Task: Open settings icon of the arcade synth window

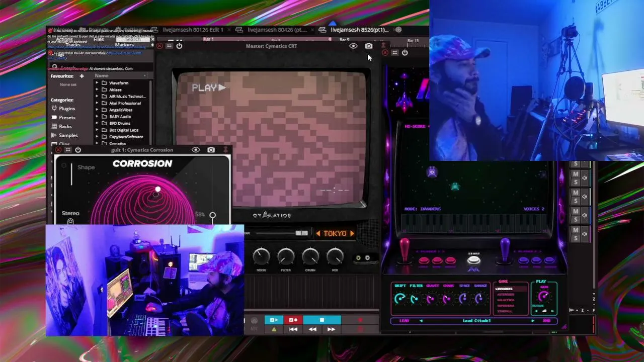Action: coord(395,52)
